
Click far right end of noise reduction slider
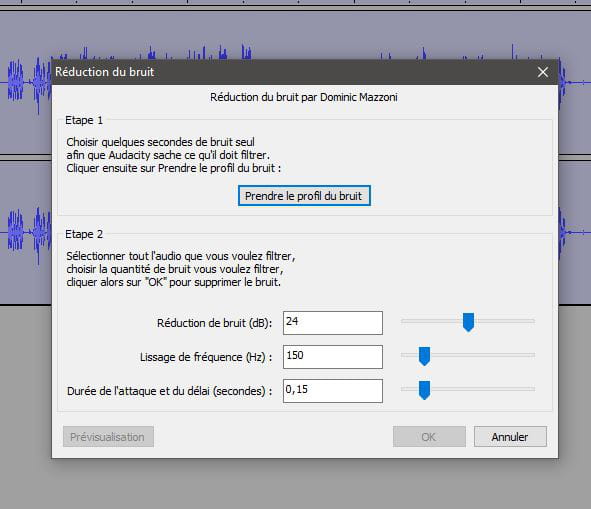tap(532, 321)
